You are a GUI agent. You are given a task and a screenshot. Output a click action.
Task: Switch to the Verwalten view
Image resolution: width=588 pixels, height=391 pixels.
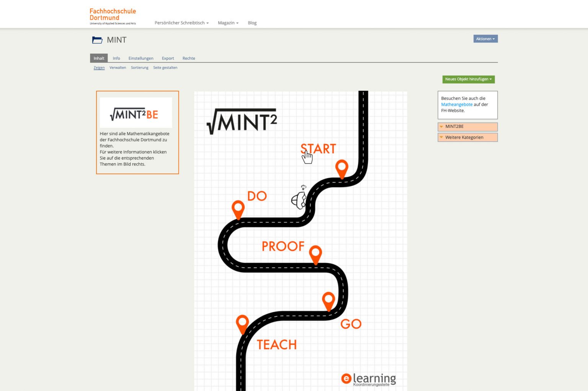[x=118, y=67]
